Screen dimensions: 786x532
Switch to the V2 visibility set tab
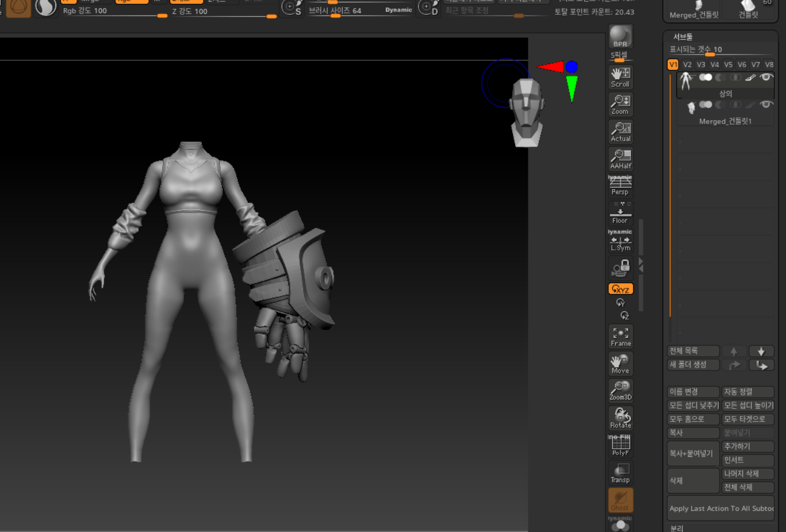click(687, 65)
